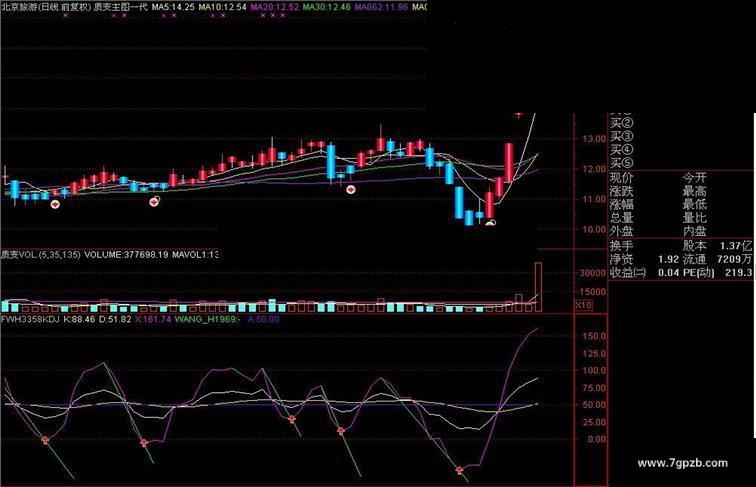
Task: Click the third red cross marker near KDJ 25 level
Action: (x=292, y=419)
